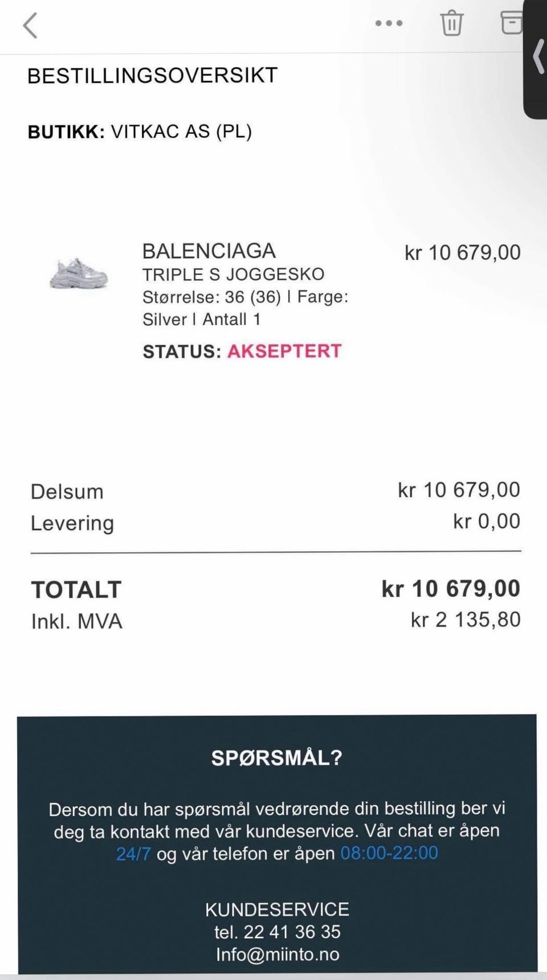Tap the VITKAC AS (PL) store name

[x=181, y=132]
